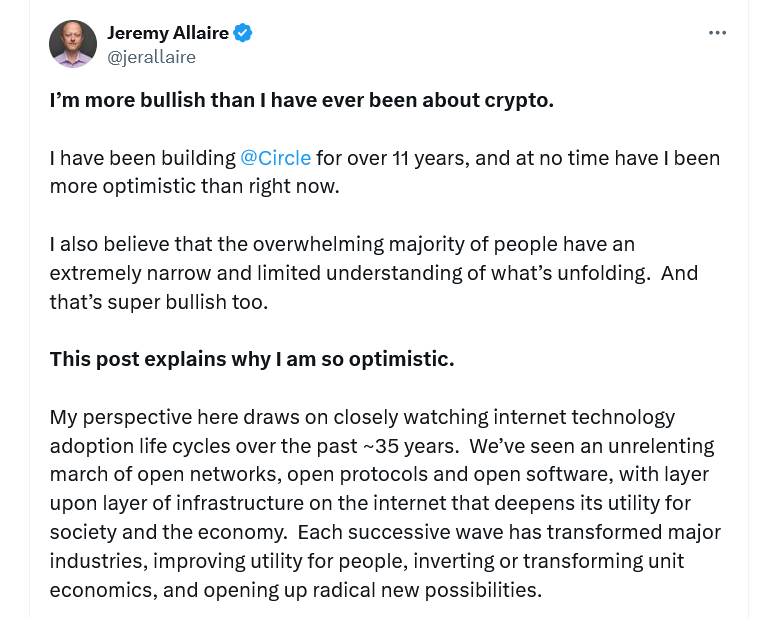Viewport: 774px width, 618px height.
Task: Click the bold headline about being bullish
Action: coord(300,102)
